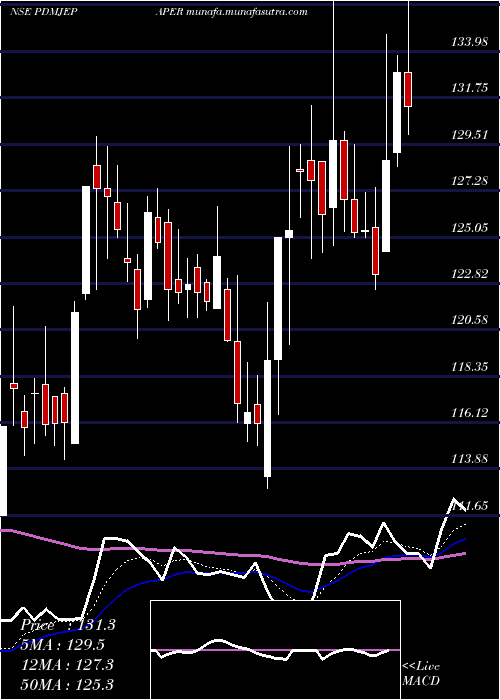Select the last red candlestick near 131.75
Screen dimensions: 500x700
408,89
